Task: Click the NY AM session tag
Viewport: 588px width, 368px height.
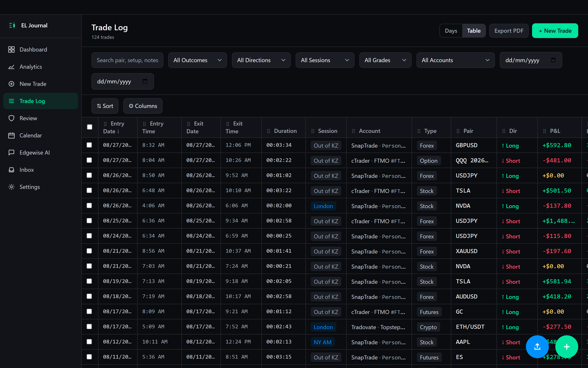Action: (322, 342)
